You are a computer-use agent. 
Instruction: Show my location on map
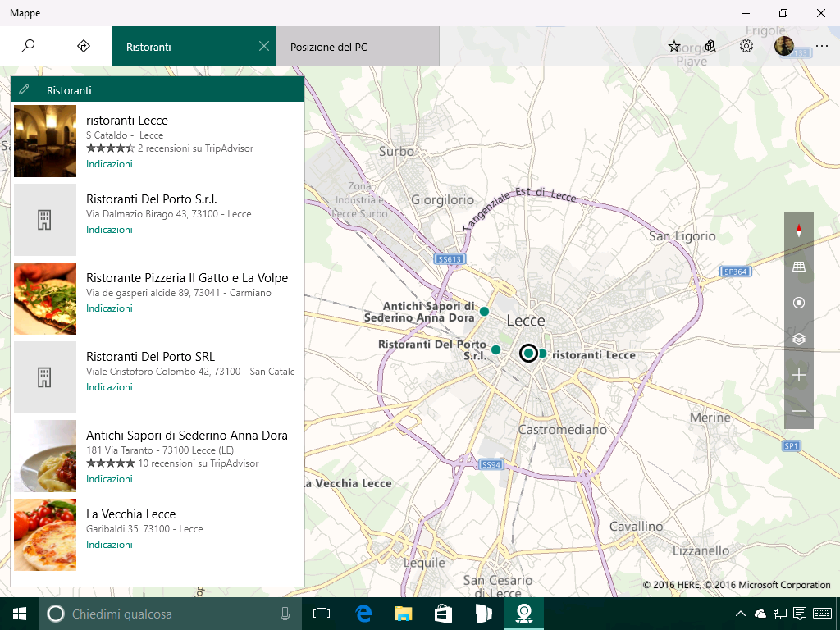pos(799,303)
